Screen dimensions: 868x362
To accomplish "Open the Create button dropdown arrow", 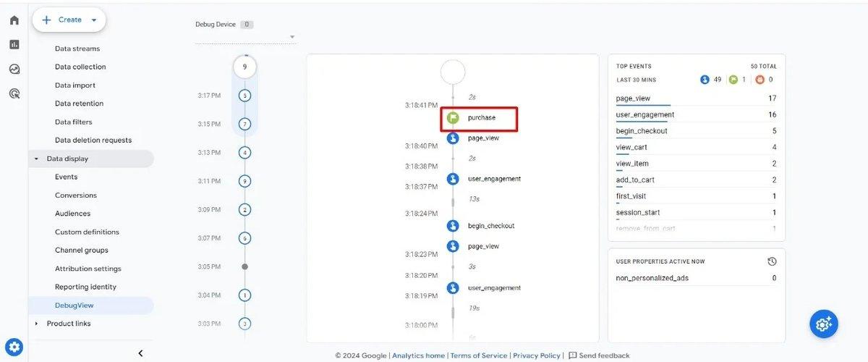I will [x=94, y=20].
